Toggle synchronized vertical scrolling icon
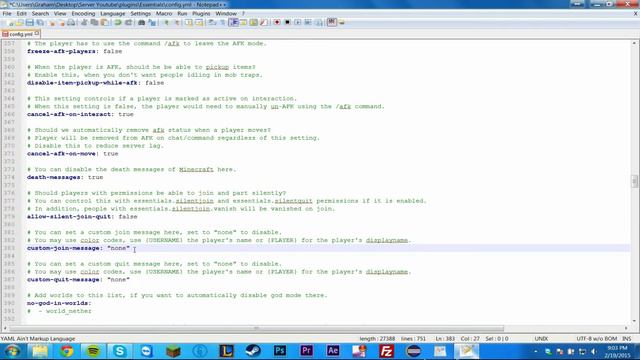Viewport: 640px width, 360px height. click(189, 22)
